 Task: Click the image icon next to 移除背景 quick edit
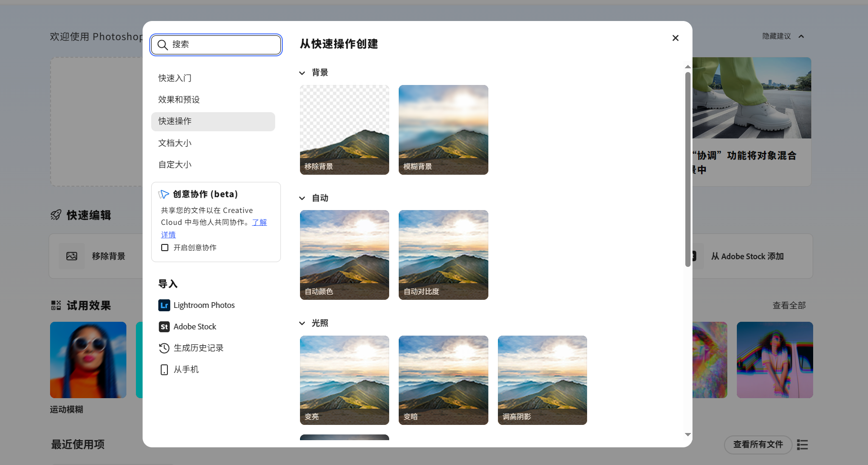(x=72, y=256)
